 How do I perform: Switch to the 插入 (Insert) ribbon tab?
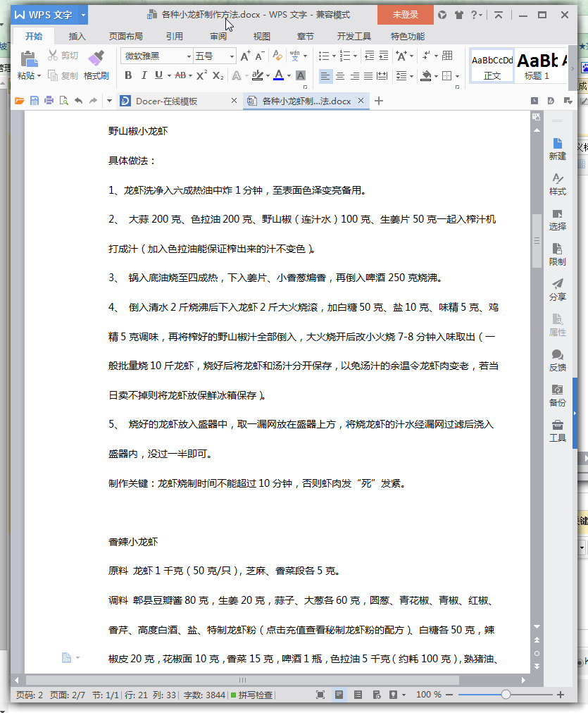[x=77, y=37]
